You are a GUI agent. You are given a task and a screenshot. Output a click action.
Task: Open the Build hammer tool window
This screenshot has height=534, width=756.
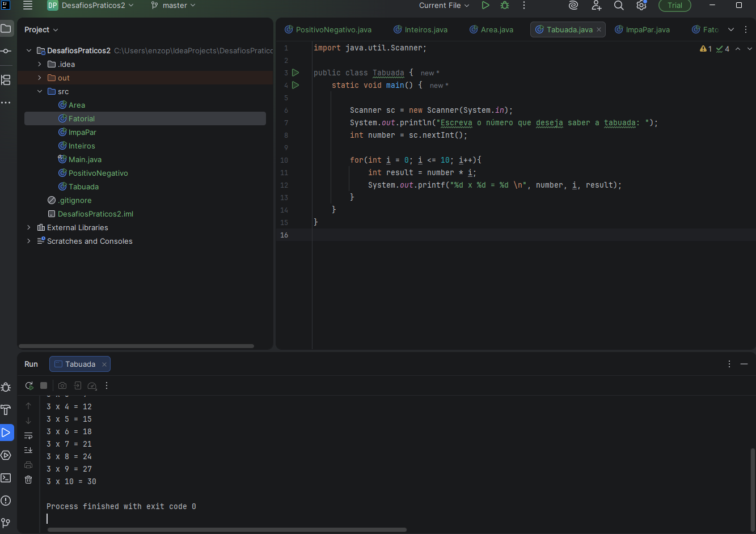6,410
